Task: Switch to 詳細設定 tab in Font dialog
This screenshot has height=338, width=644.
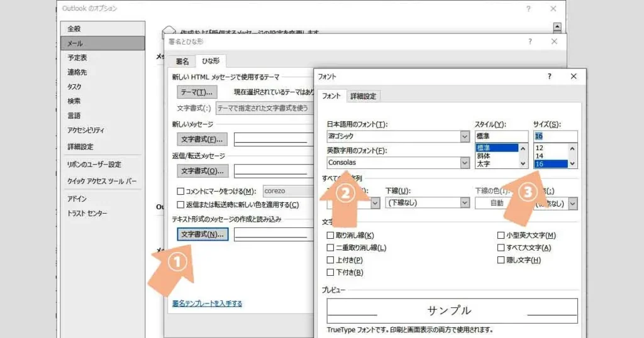Action: tap(363, 96)
